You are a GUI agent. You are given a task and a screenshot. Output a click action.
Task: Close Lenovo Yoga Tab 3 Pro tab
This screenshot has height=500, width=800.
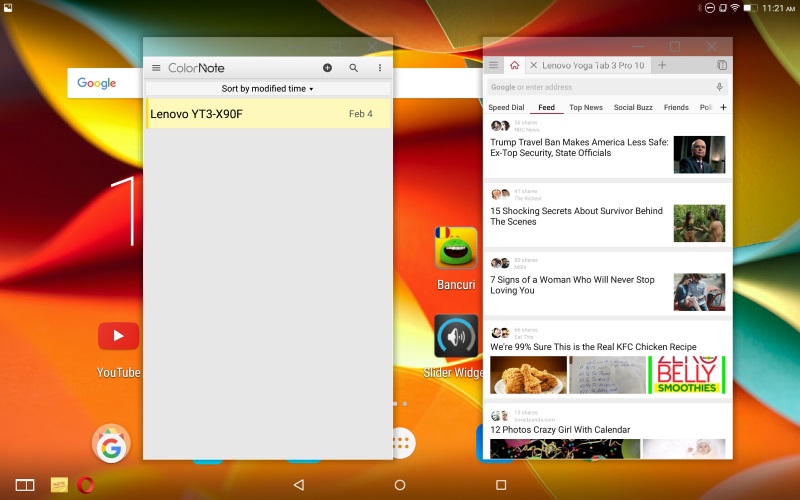point(533,65)
